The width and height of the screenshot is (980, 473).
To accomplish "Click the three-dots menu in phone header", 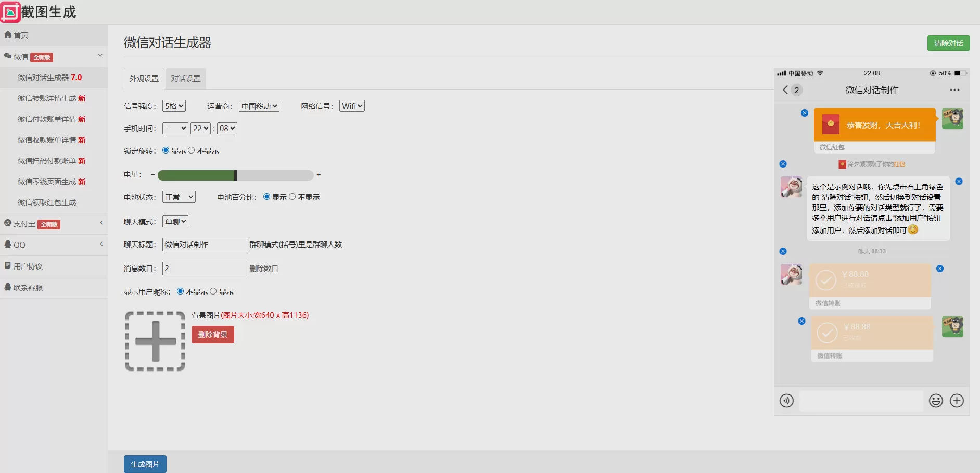I will pyautogui.click(x=954, y=90).
